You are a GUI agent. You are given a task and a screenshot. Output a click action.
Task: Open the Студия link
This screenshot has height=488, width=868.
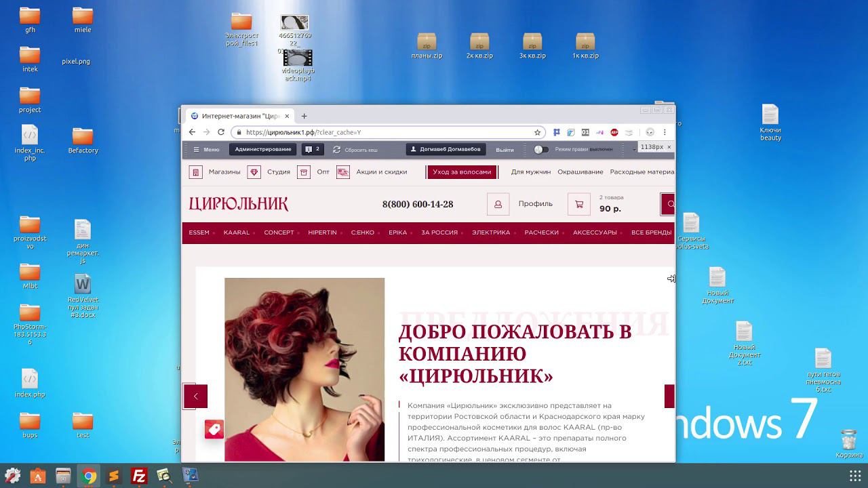click(x=279, y=172)
